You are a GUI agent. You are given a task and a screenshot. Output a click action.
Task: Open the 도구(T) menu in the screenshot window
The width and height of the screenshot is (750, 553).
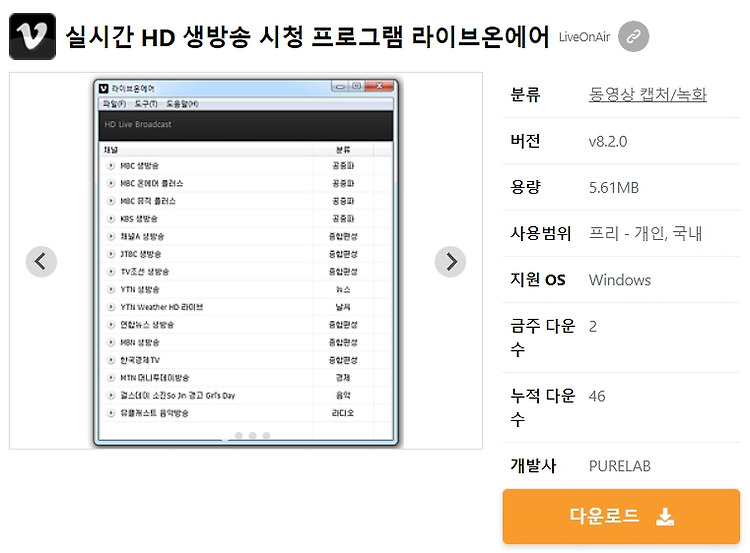pos(146,104)
